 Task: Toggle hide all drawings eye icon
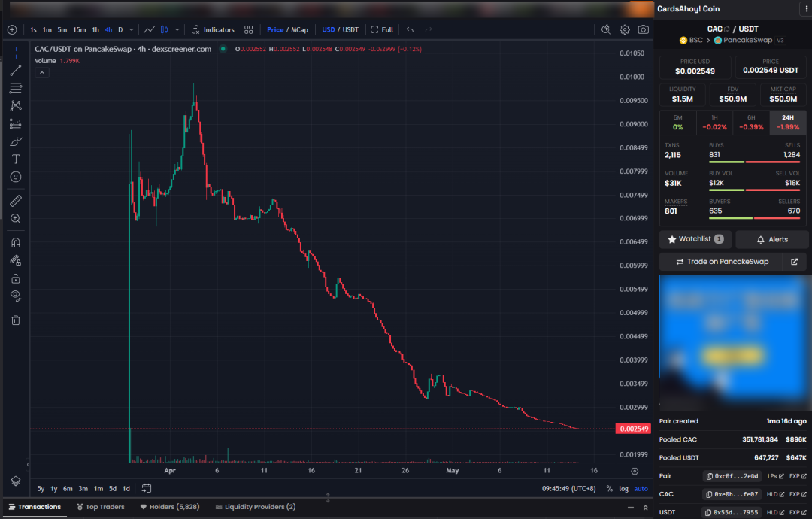point(16,296)
